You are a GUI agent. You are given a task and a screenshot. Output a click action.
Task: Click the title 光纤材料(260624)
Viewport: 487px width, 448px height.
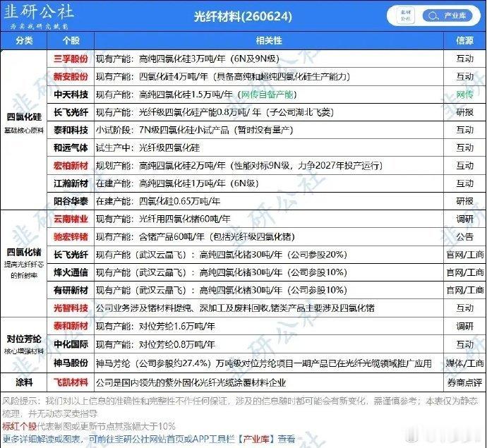(243, 16)
